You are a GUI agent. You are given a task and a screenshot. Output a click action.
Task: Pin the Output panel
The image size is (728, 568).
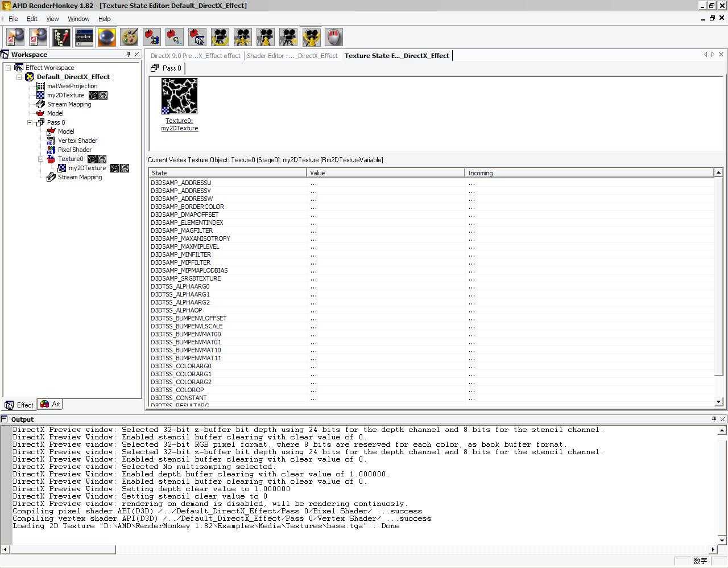714,419
